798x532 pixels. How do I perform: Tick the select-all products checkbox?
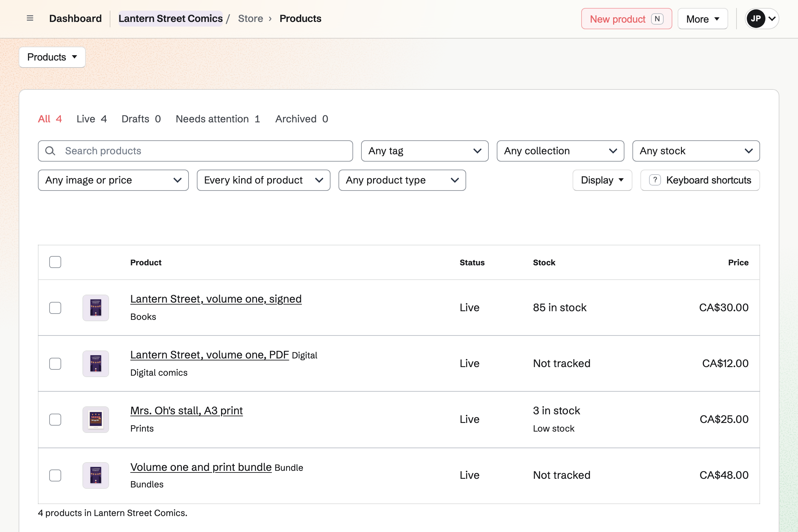(x=55, y=262)
